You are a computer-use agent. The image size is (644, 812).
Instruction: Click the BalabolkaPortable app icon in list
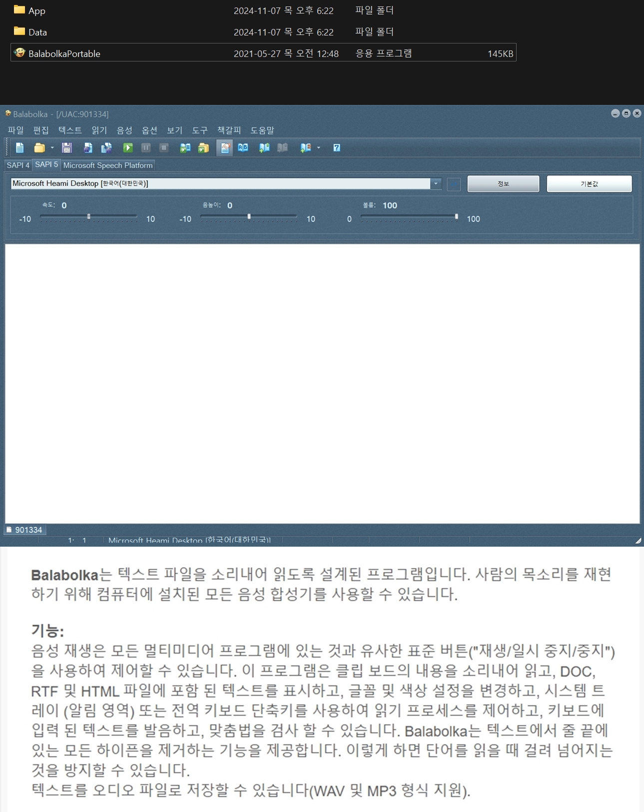click(x=19, y=52)
